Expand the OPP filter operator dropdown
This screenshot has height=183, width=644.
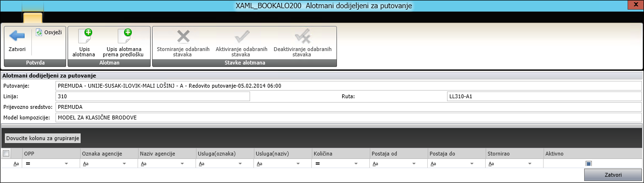point(66,164)
